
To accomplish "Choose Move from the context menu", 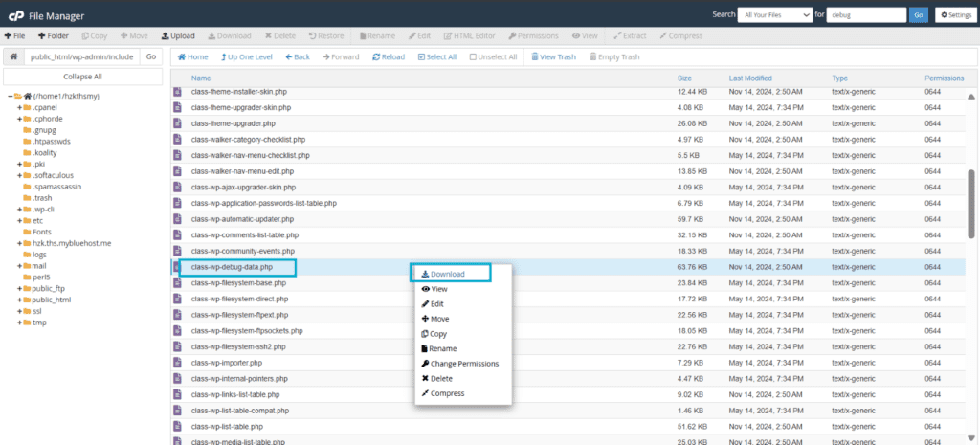I will 435,319.
